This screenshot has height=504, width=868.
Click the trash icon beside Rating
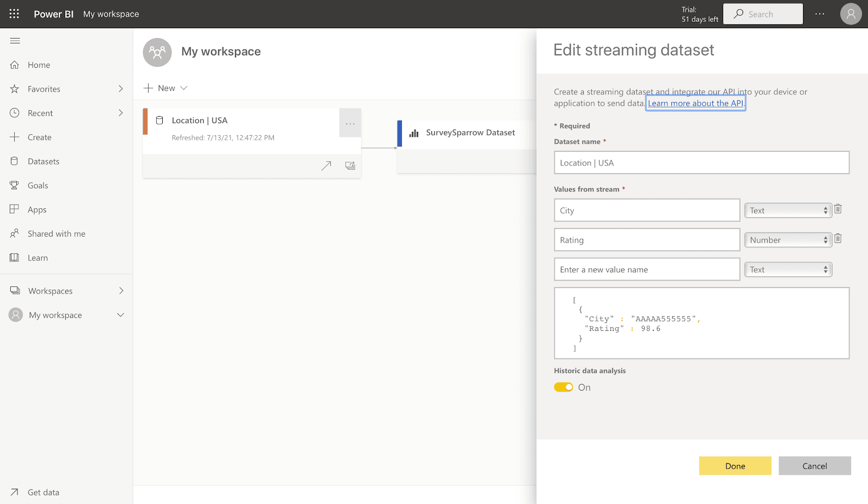838,239
